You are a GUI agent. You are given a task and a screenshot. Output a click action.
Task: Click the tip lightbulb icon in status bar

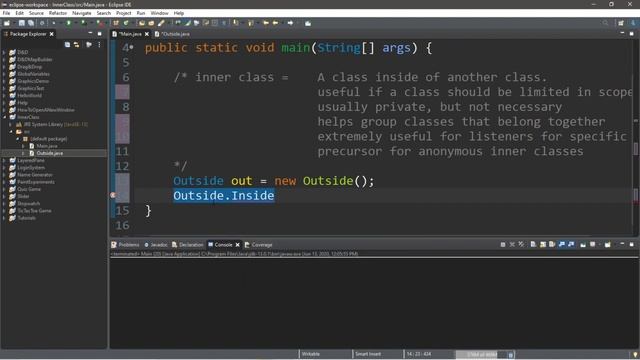635,354
